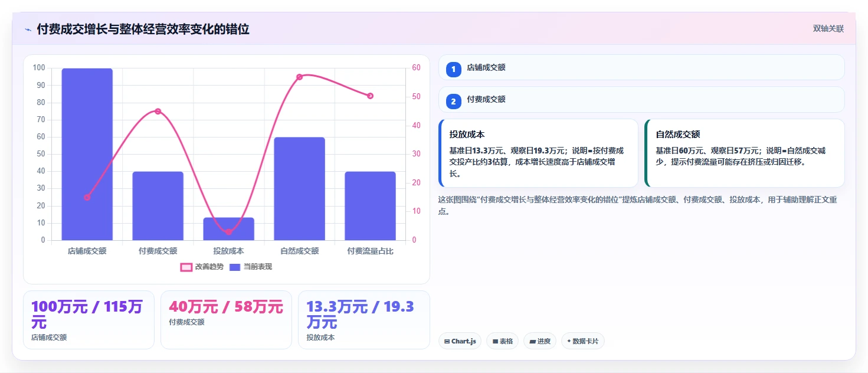Toggle the 当前表现 legend item
868x373 pixels.
pyautogui.click(x=250, y=267)
